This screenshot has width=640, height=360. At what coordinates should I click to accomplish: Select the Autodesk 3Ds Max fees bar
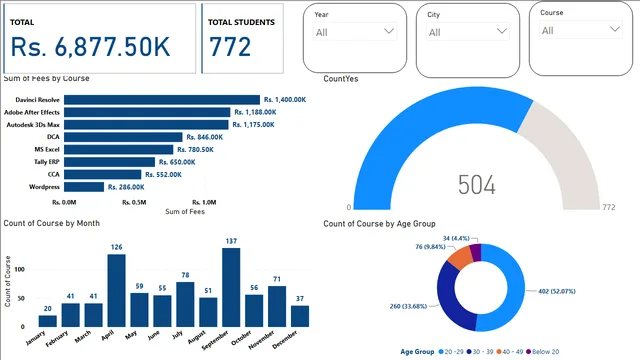click(146, 124)
